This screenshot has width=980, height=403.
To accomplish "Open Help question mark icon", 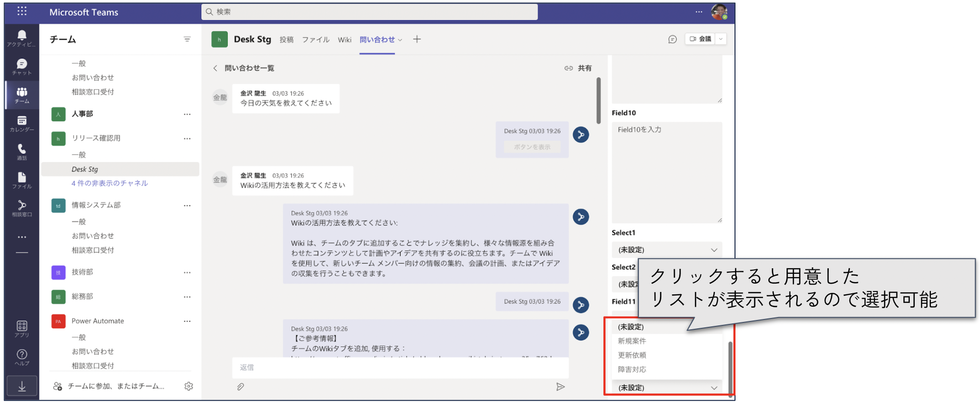I will click(x=22, y=357).
